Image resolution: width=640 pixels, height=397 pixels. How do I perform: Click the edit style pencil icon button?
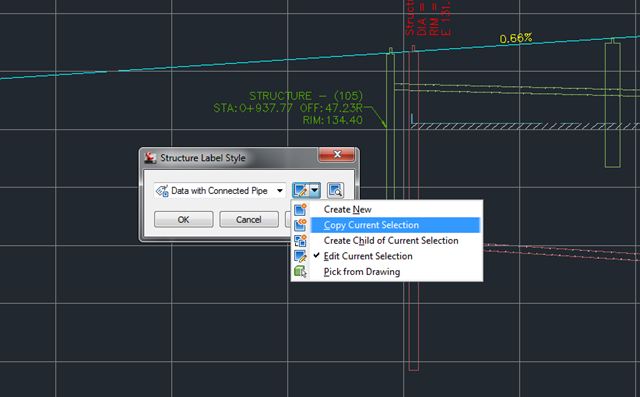300,190
